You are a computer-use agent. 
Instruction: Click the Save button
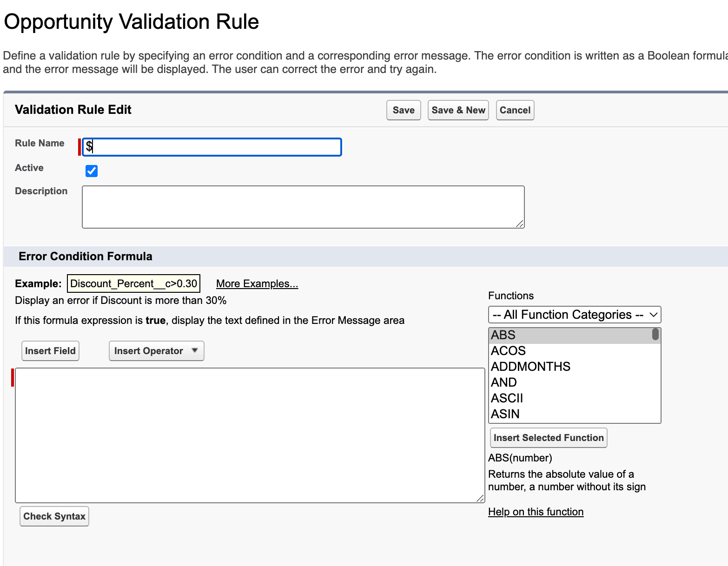404,110
